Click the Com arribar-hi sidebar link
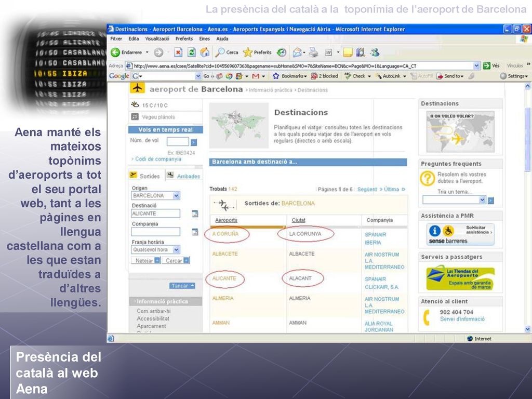Viewport: 532px width, 399px height. [154, 311]
